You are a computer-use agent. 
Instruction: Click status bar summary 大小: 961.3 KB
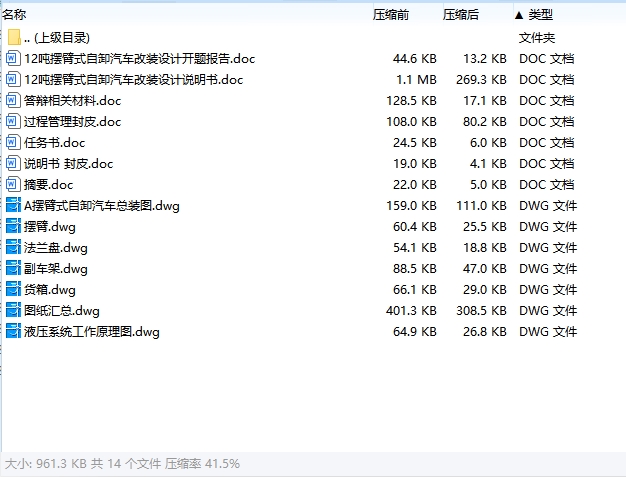click(x=46, y=463)
